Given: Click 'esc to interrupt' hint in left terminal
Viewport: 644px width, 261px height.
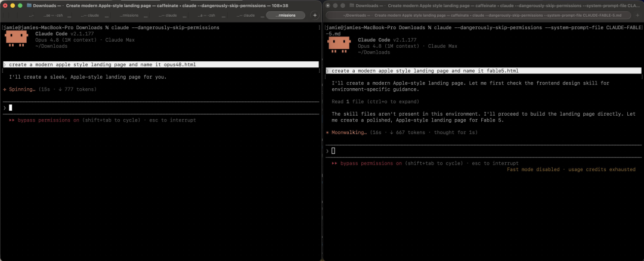Looking at the screenshot, I should click(172, 120).
